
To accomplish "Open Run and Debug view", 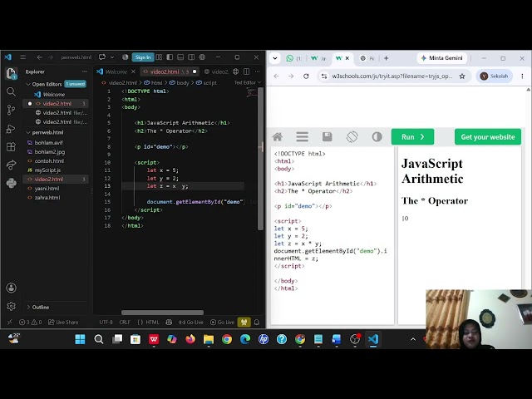I will pos(11,129).
